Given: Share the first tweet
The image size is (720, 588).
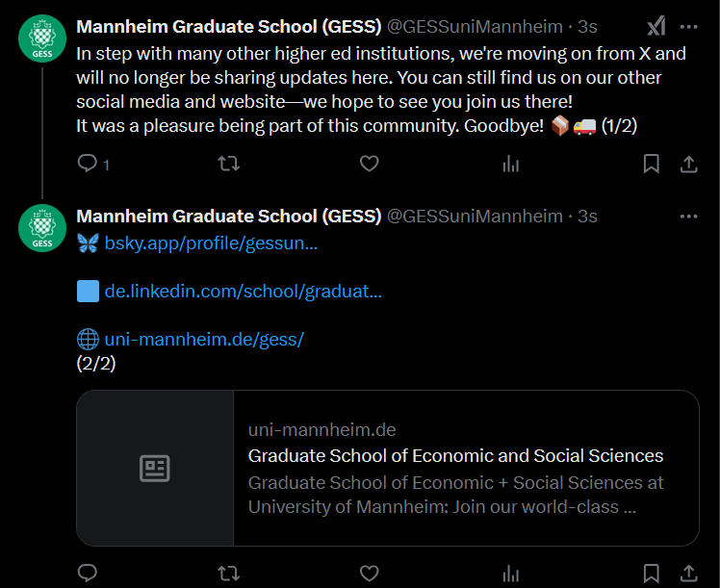Looking at the screenshot, I should click(689, 165).
